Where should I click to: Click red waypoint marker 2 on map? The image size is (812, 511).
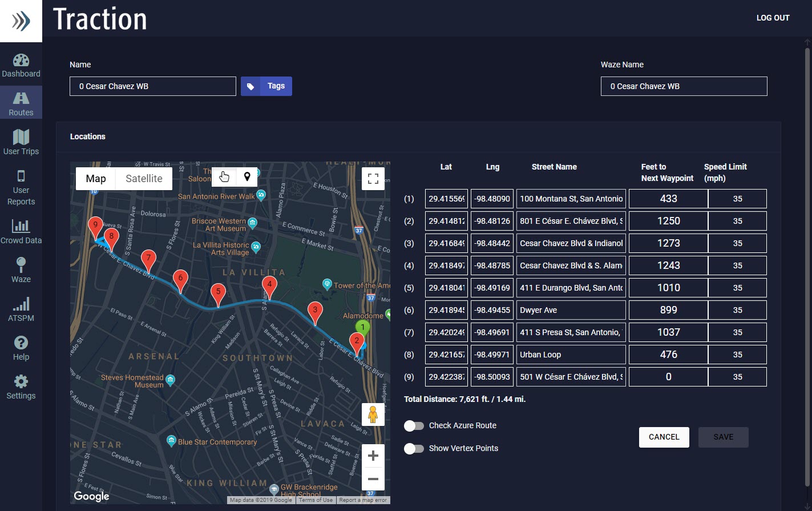(x=357, y=344)
